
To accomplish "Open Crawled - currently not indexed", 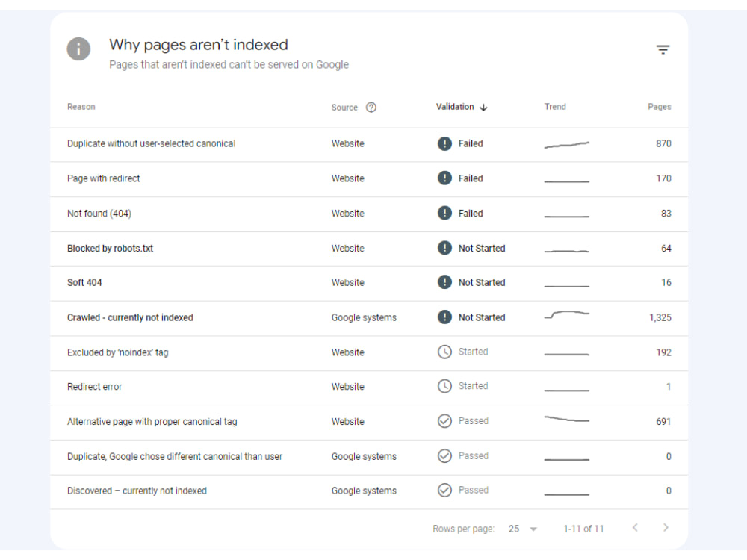I will tap(130, 317).
